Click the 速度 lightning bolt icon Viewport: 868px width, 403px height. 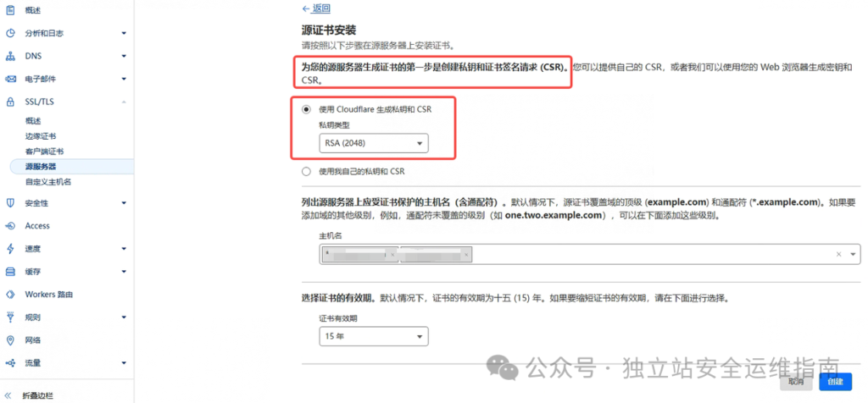(x=10, y=249)
